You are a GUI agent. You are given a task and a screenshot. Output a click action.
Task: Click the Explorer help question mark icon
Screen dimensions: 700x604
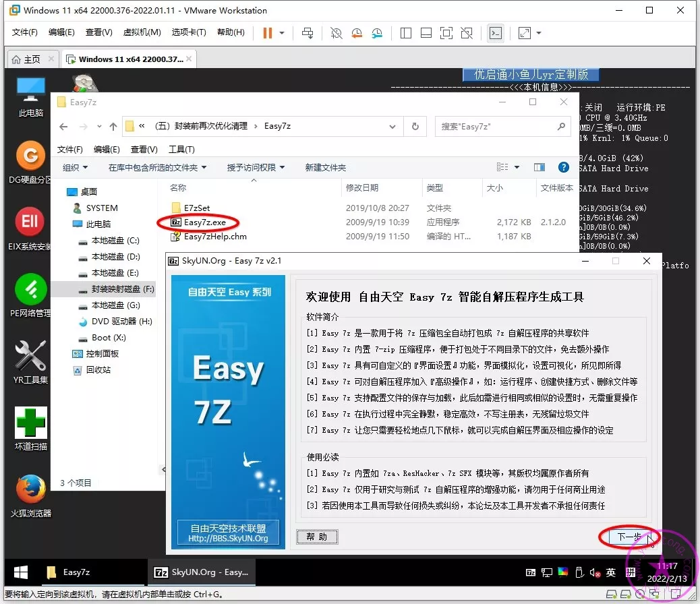(564, 167)
